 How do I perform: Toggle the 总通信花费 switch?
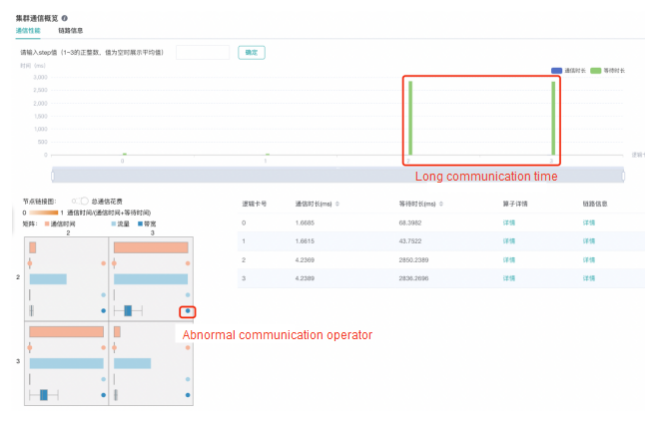point(81,201)
